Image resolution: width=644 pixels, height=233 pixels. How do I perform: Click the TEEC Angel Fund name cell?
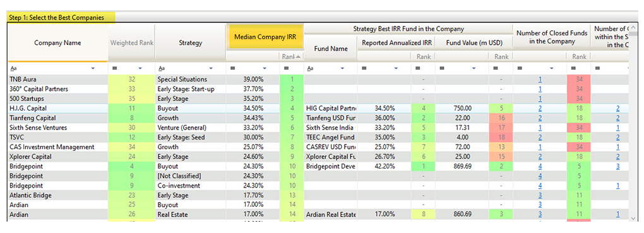(x=331, y=137)
